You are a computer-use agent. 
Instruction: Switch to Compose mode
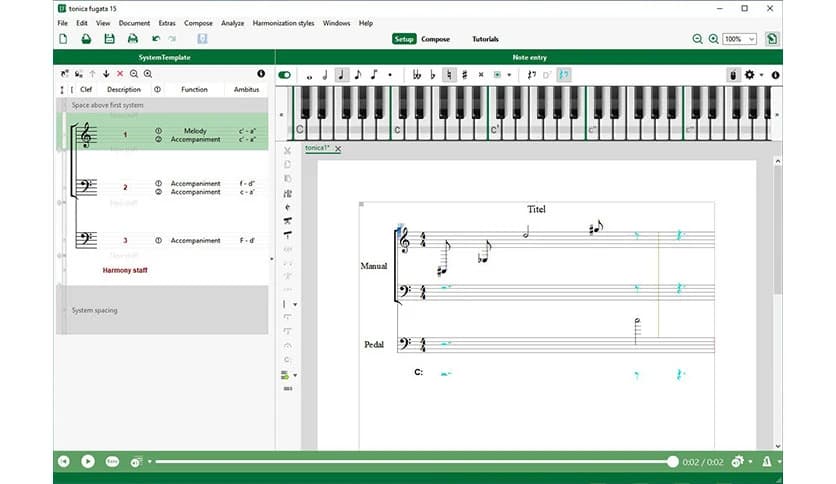(435, 39)
